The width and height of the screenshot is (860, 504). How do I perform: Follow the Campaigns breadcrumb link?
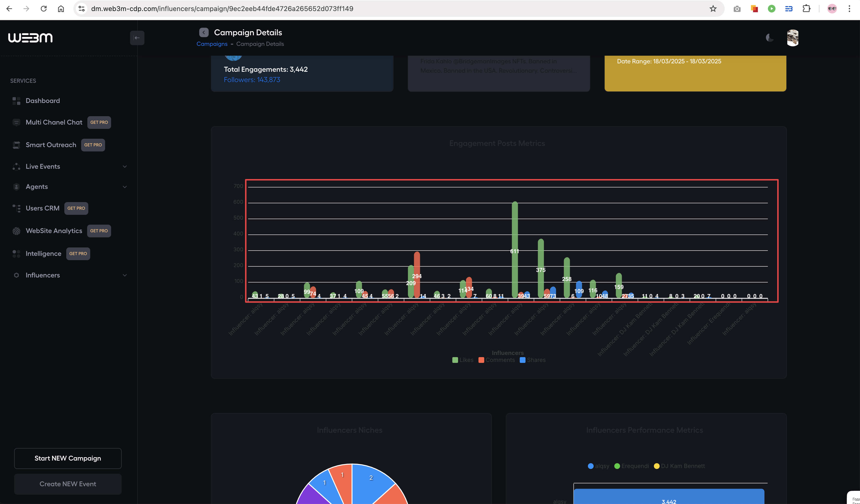[212, 44]
